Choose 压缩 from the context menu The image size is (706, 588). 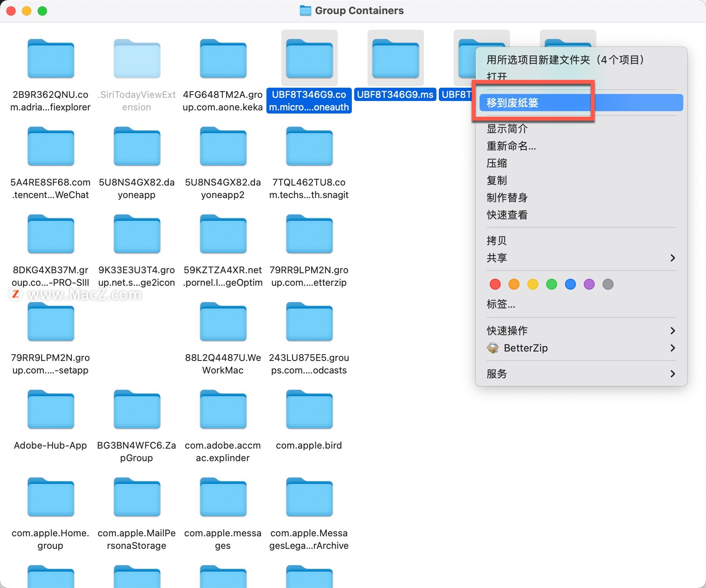click(x=581, y=163)
